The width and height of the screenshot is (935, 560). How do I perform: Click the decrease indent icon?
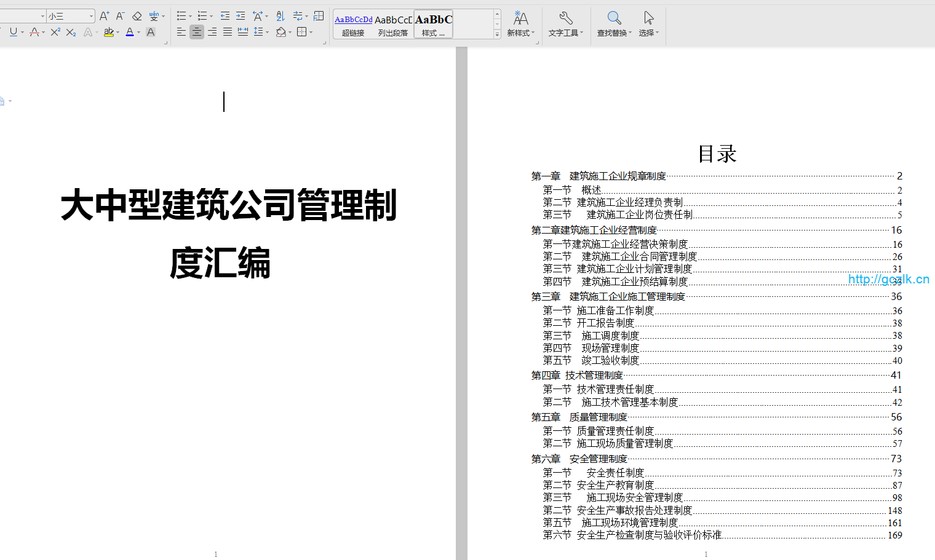225,16
